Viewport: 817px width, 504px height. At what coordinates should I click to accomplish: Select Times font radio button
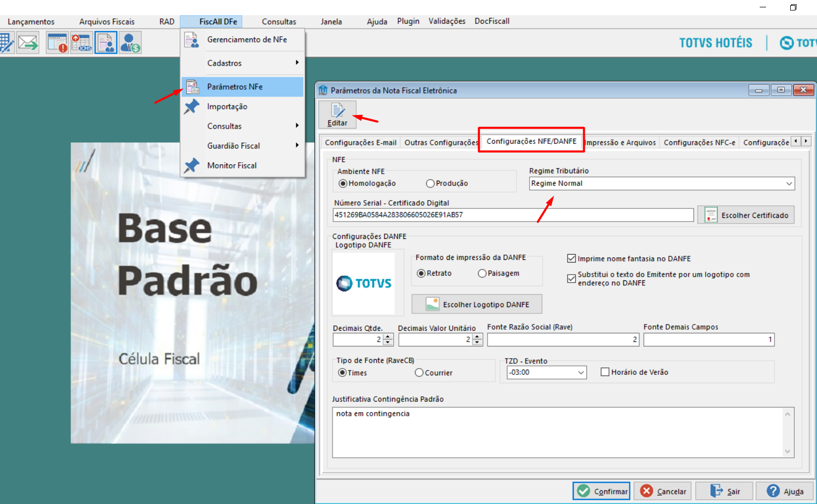343,373
